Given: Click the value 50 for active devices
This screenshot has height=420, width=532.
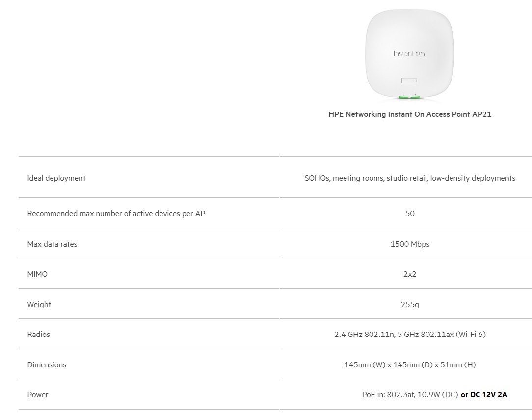Looking at the screenshot, I should coord(410,214).
